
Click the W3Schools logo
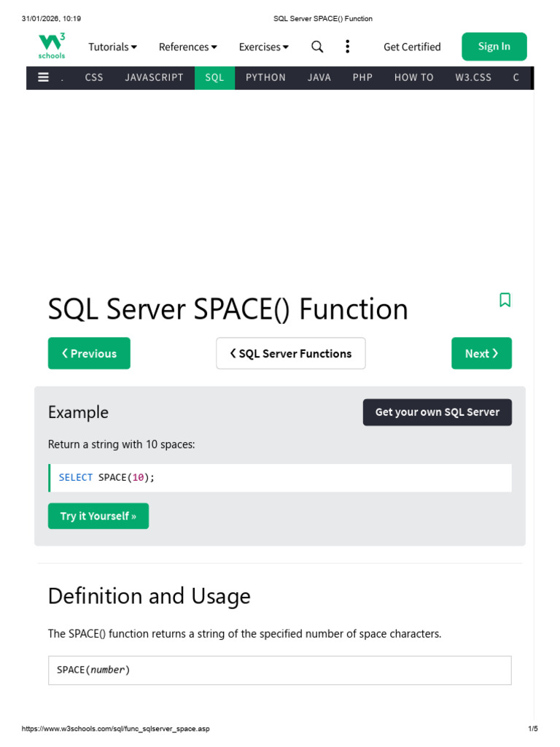coord(52,46)
